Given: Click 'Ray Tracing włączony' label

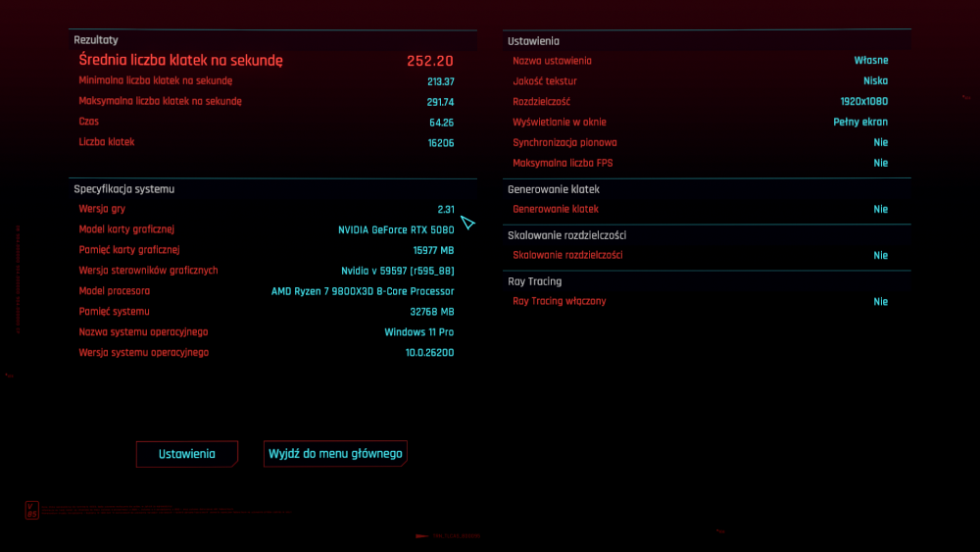Looking at the screenshot, I should (559, 301).
